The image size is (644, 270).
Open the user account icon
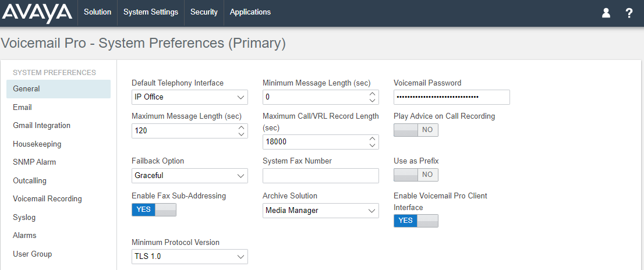coord(606,13)
